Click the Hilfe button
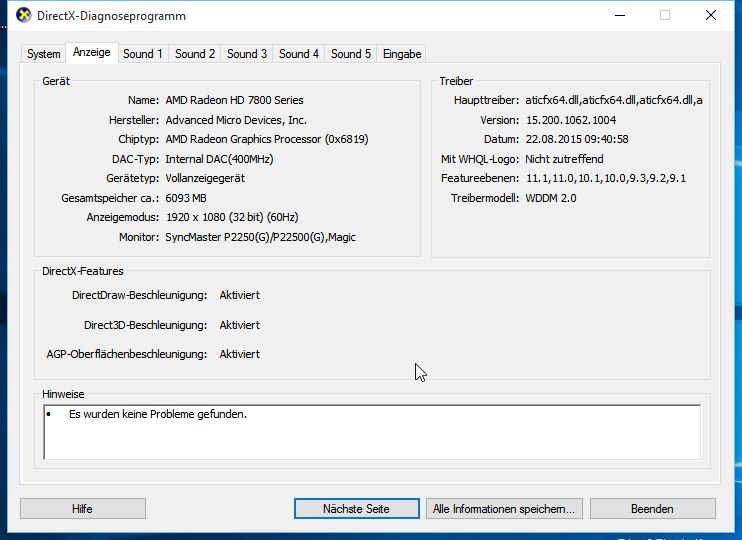 point(83,509)
